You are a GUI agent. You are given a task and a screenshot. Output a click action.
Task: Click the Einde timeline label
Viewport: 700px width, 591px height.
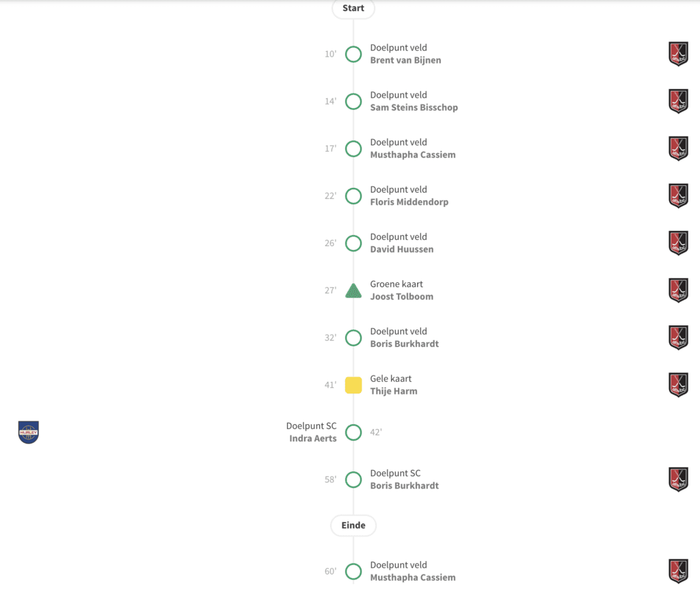tap(353, 525)
